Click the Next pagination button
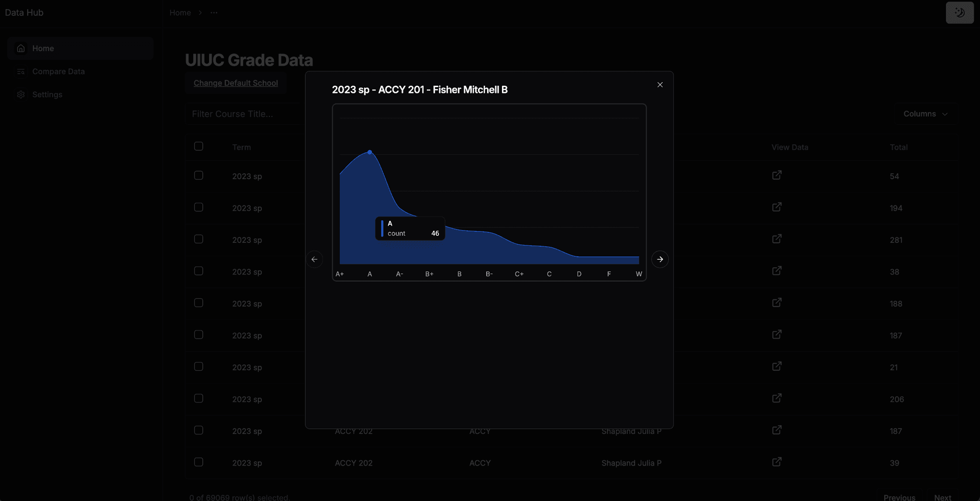This screenshot has height=501, width=980. coord(943,497)
